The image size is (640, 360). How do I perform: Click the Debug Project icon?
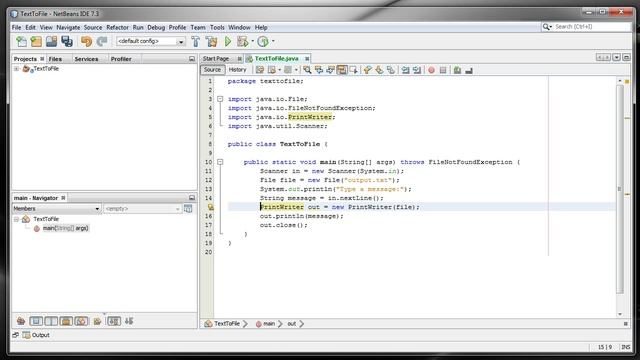pos(242,41)
